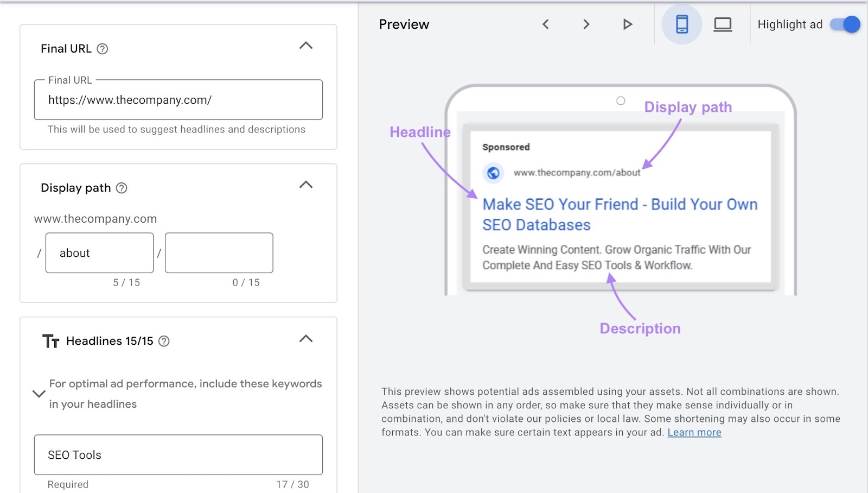
Task: Switch to the desktop preview icon
Action: 723,24
